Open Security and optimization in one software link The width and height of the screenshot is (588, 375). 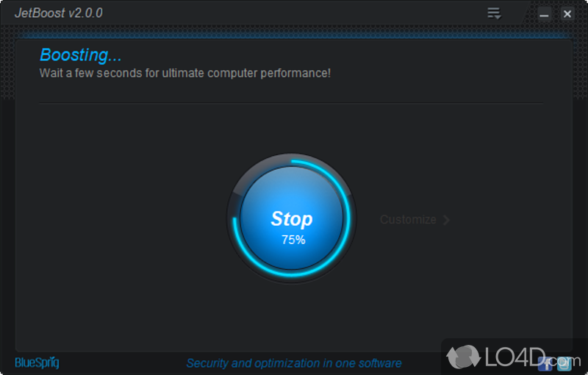pyautogui.click(x=294, y=363)
